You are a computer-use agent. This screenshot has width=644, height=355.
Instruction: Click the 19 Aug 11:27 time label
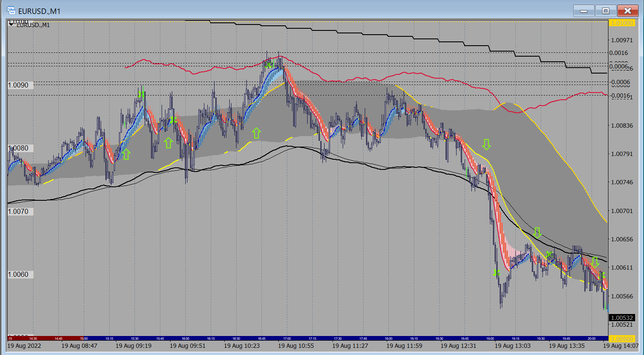click(350, 346)
